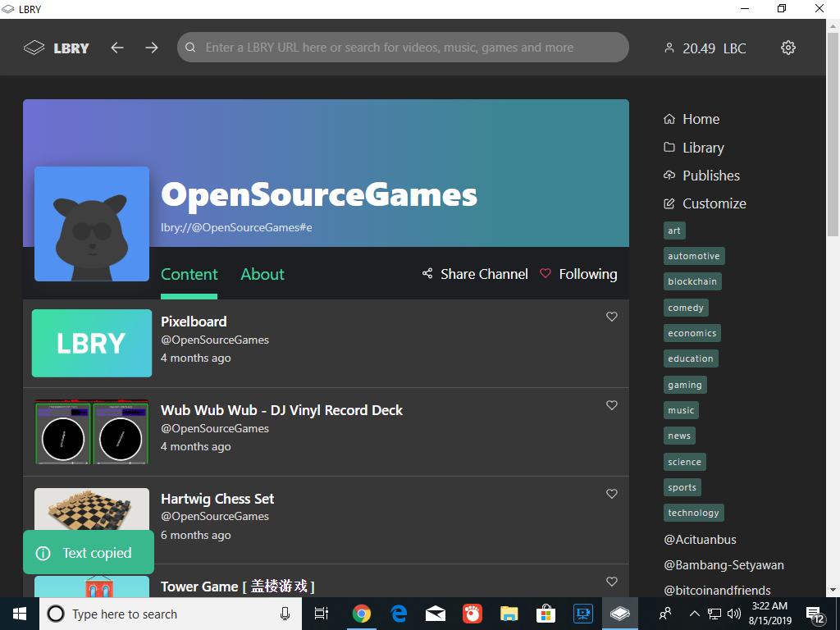Open the @Acituanbus channel

tap(701, 540)
